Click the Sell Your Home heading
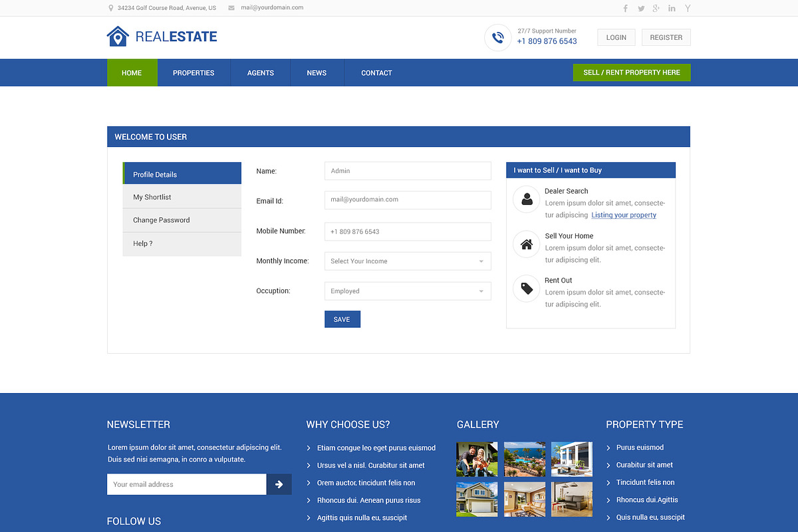The height and width of the screenshot is (532, 798). pyautogui.click(x=569, y=236)
